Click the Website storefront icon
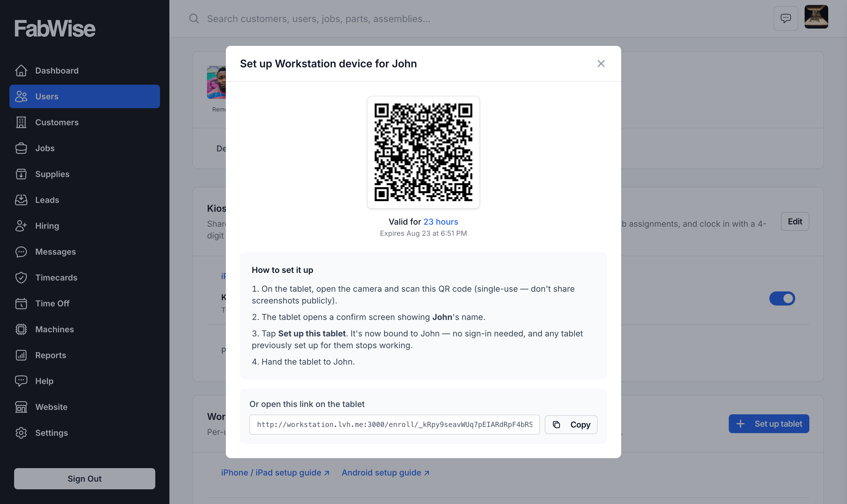The image size is (847, 504). pyautogui.click(x=21, y=407)
